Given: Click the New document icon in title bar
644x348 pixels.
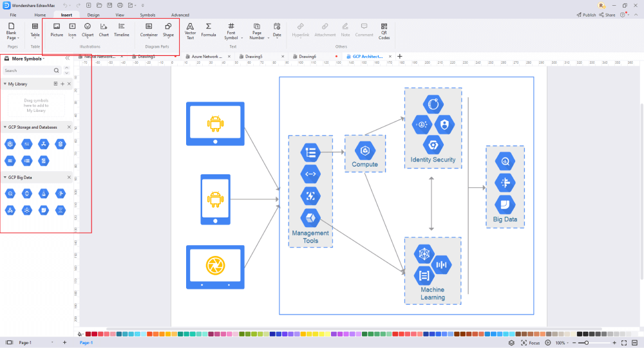Looking at the screenshot, I should coord(89,5).
